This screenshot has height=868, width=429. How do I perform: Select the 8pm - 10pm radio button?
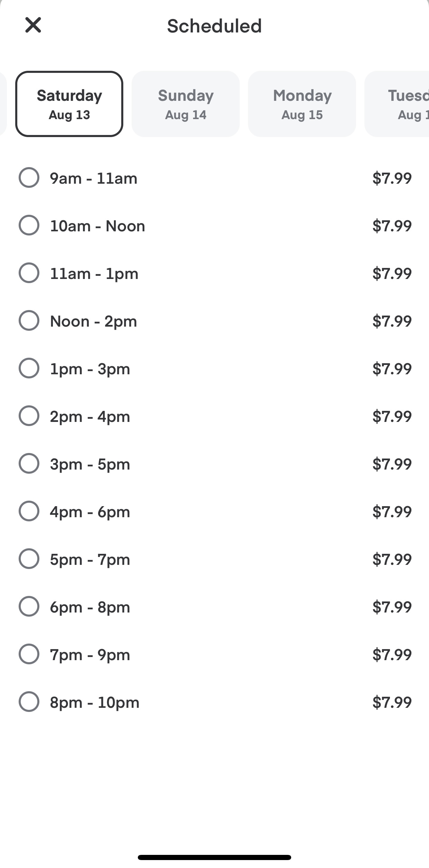[29, 702]
